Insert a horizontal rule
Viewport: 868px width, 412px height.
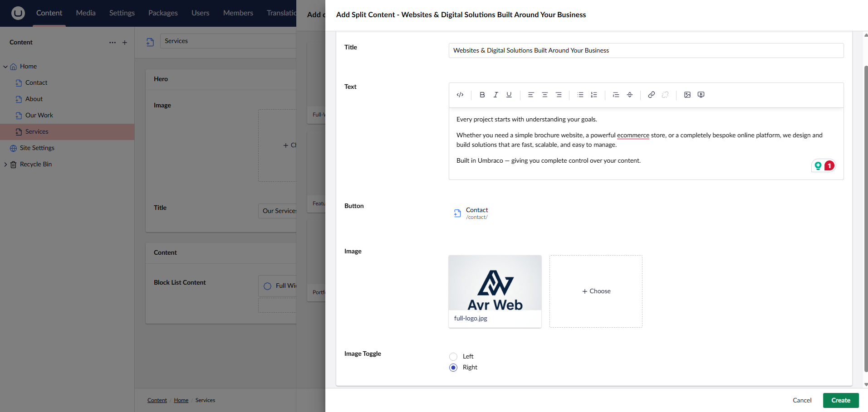click(x=629, y=95)
